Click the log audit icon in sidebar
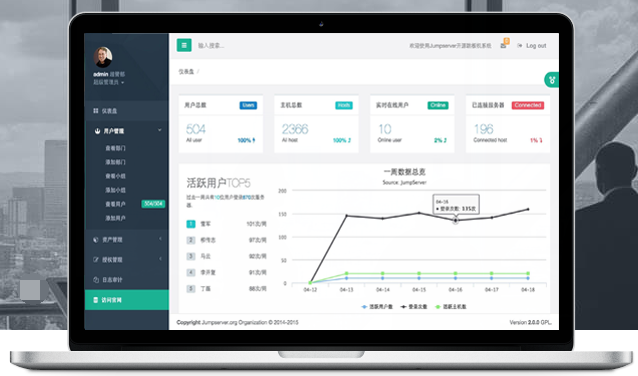 coord(96,280)
